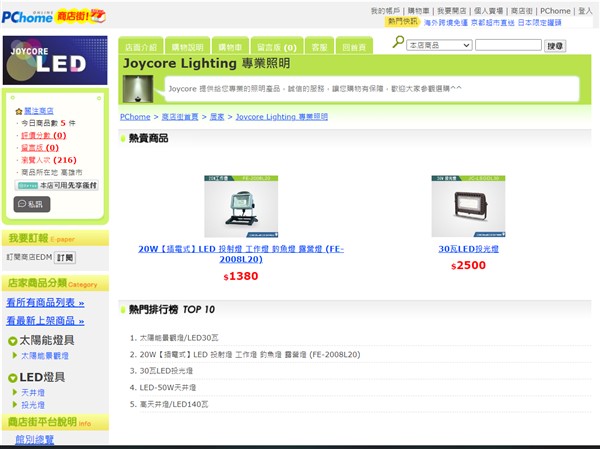The image size is (600, 449).
Task: Click the triangle bullet beside 天井燈
Action: tap(15, 392)
